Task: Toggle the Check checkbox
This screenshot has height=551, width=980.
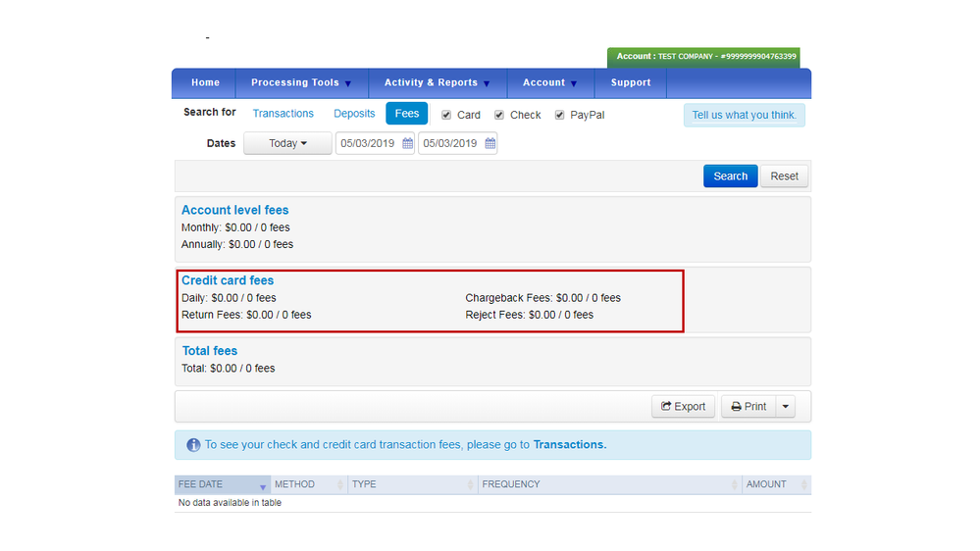Action: (498, 115)
